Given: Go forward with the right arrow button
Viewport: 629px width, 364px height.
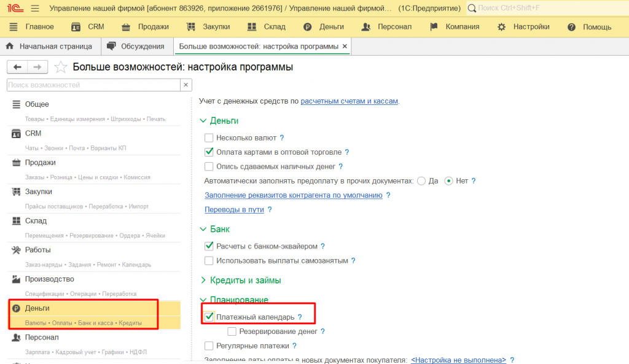Looking at the screenshot, I should (37, 67).
